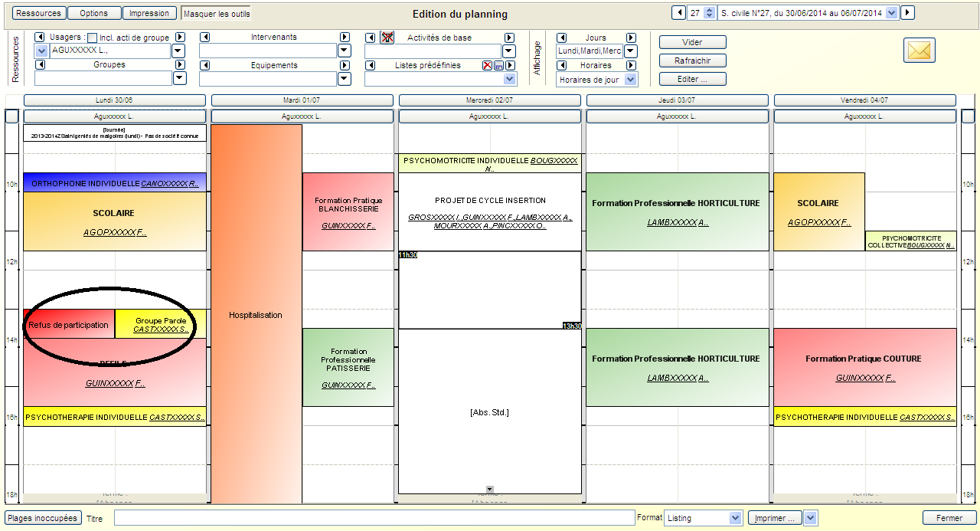Image resolution: width=980 pixels, height=531 pixels.
Task: Click the Editer ... button
Action: coord(692,79)
